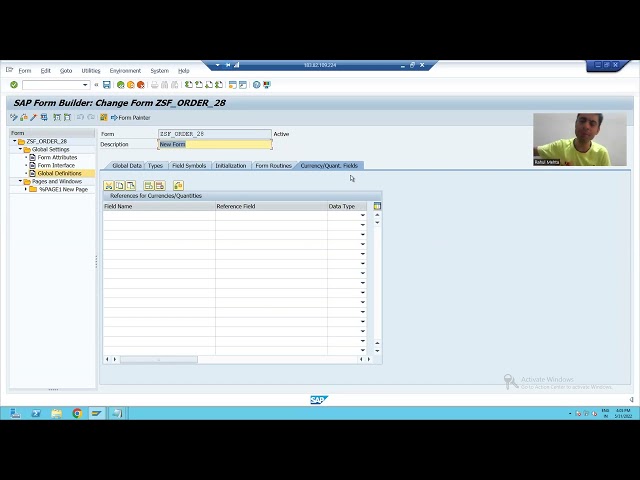Click the first Reference Field cell
This screenshot has height=480, width=640.
[271, 215]
